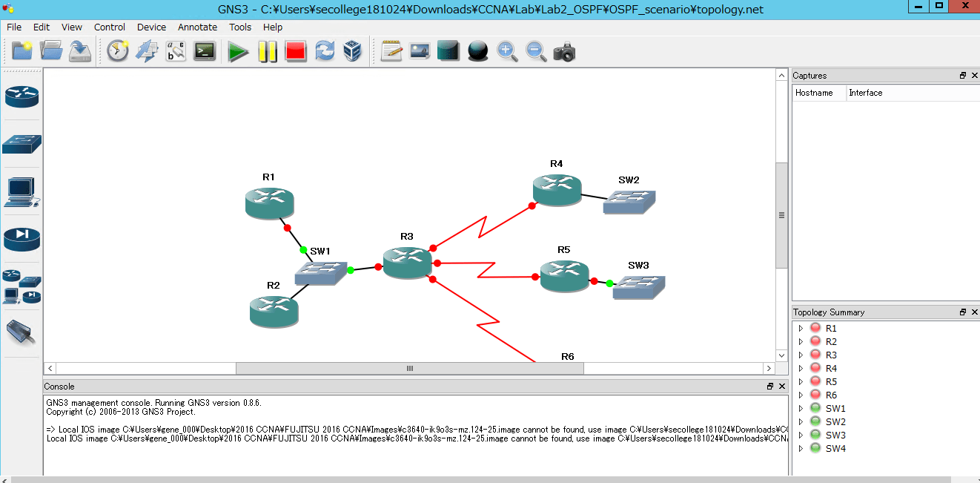The width and height of the screenshot is (980, 483).
Task: Open the VirtualBox manager
Action: click(x=353, y=51)
